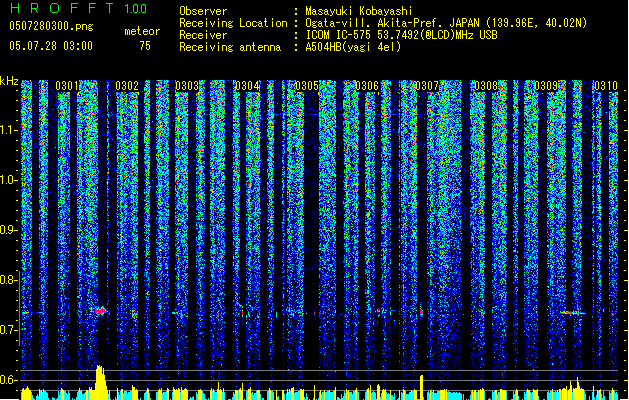Click the 0308 time marker
This screenshot has width=629, height=400.
(x=486, y=86)
